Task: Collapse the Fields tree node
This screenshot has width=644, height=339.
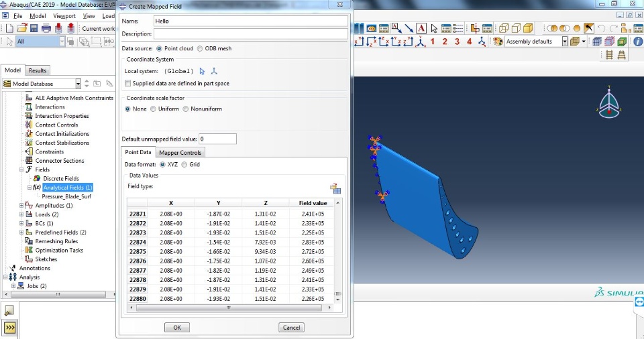Action: [21, 169]
